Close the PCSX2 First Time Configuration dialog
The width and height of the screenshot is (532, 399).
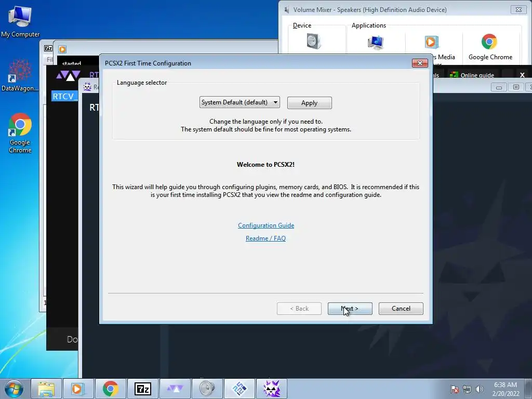pyautogui.click(x=420, y=63)
